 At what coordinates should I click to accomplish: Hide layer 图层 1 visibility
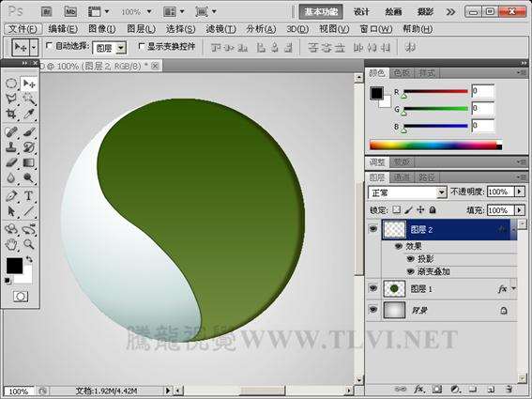[373, 288]
